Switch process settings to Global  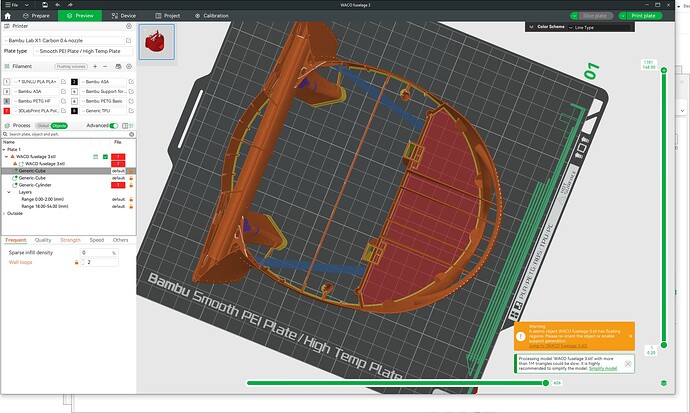click(43, 126)
